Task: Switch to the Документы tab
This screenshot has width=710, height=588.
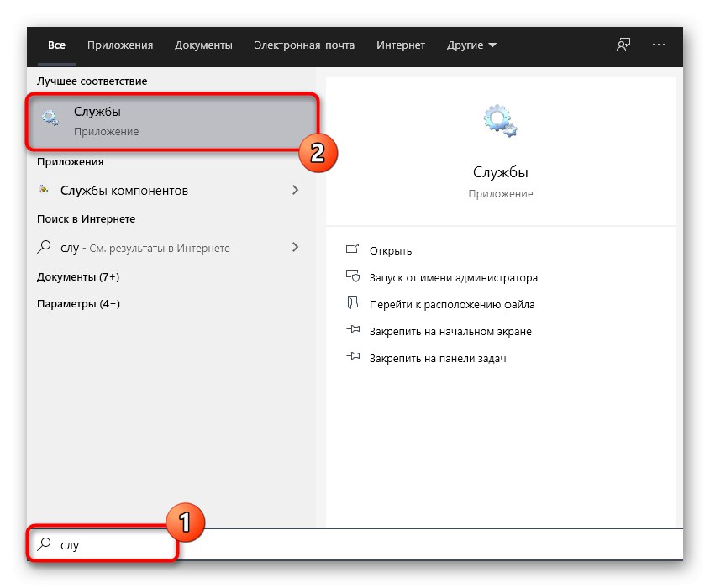Action: click(203, 45)
